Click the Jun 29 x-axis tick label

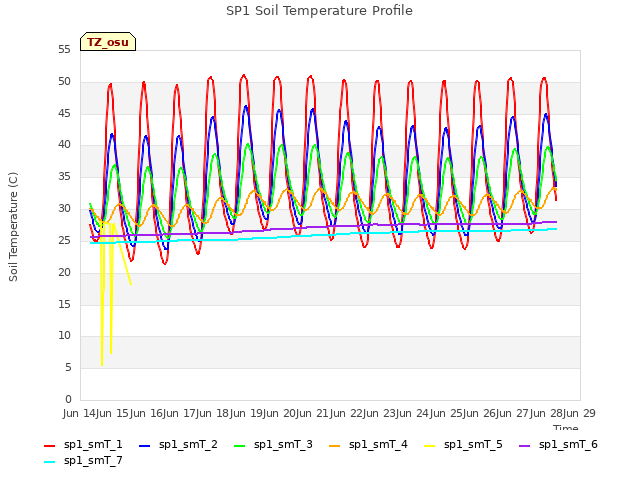(579, 413)
